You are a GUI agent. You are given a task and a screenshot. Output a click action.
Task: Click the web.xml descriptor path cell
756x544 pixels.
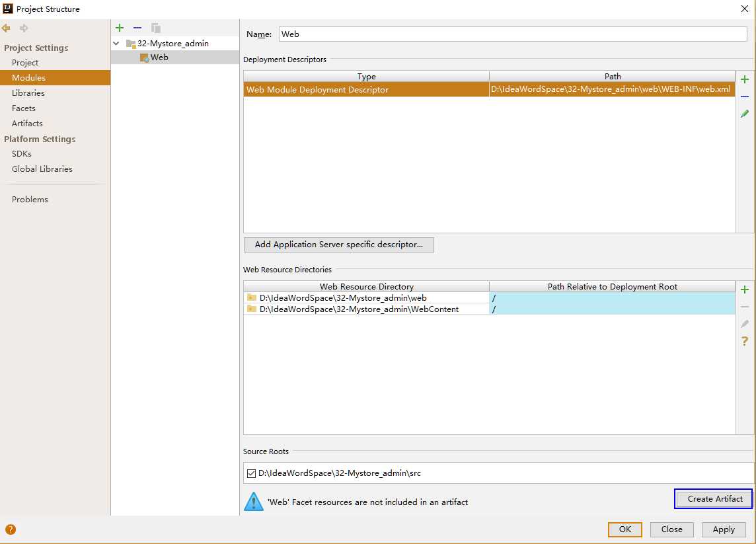[x=611, y=89]
